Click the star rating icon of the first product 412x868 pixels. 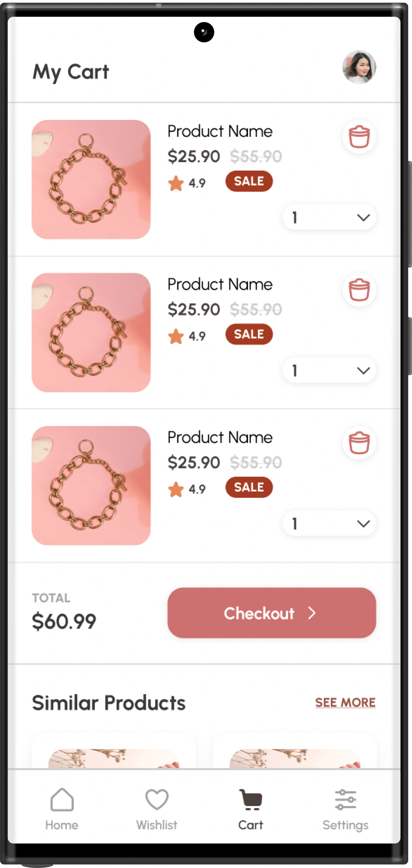coord(176,183)
